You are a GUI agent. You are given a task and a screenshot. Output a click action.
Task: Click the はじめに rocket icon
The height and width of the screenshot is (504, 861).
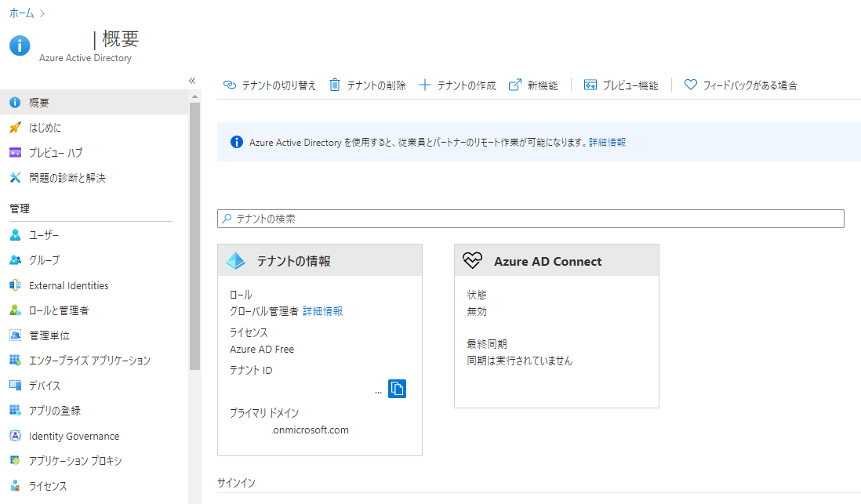tap(15, 128)
